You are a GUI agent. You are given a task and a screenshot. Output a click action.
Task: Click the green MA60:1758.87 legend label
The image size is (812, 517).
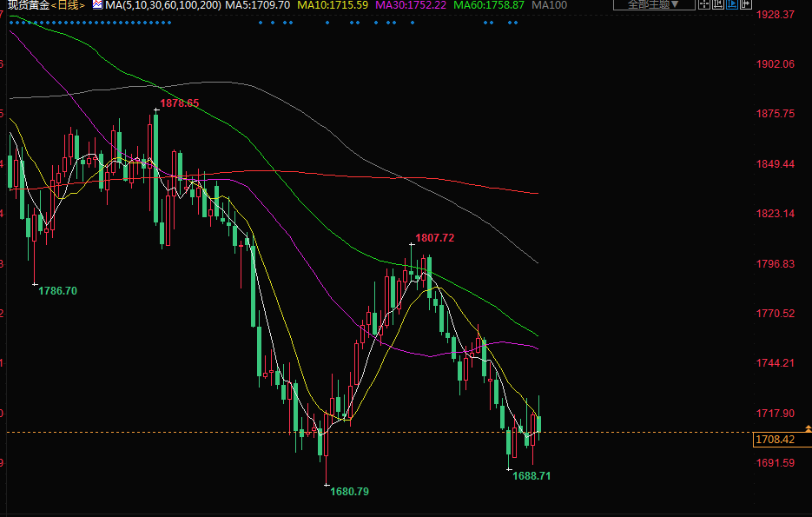[x=489, y=5]
